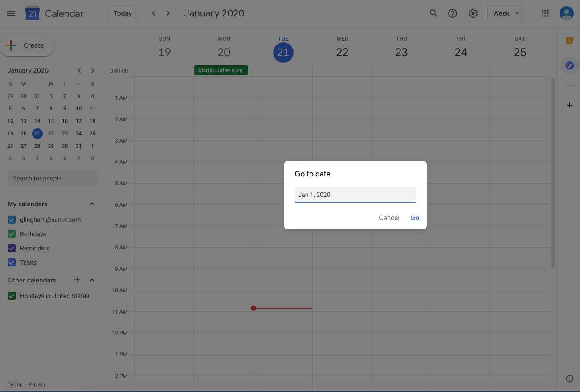Open the account profile avatar
This screenshot has height=392, width=580.
(567, 13)
